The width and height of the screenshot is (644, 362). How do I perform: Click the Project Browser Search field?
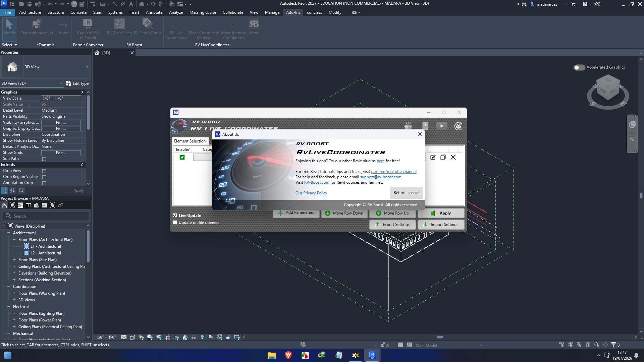(x=46, y=216)
